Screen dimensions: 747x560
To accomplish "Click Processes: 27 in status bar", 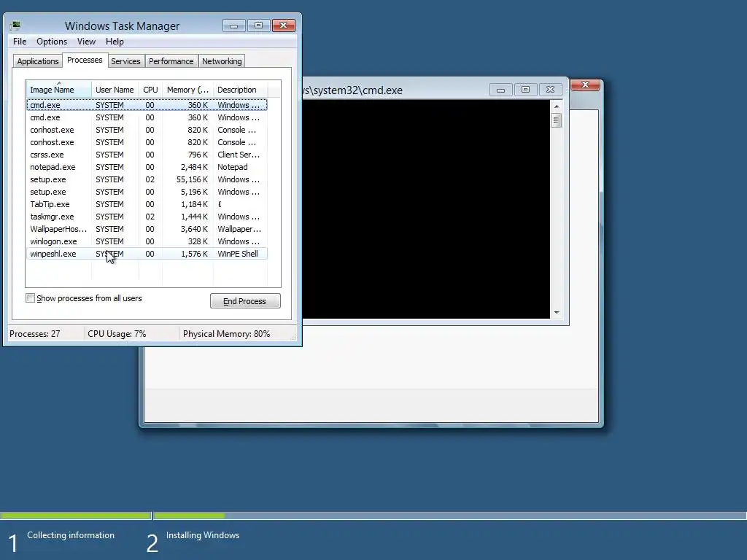I will (35, 334).
